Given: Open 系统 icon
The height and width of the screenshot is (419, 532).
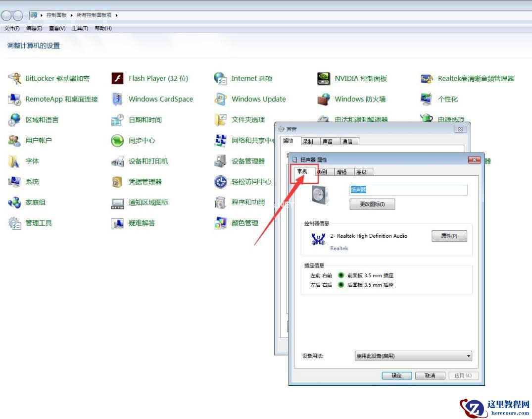Looking at the screenshot, I should click(14, 182).
